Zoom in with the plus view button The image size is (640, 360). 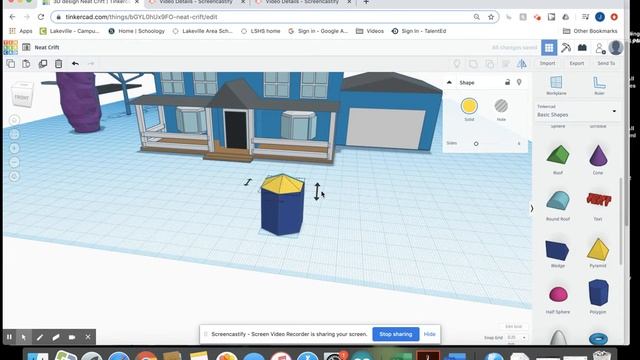(14, 149)
